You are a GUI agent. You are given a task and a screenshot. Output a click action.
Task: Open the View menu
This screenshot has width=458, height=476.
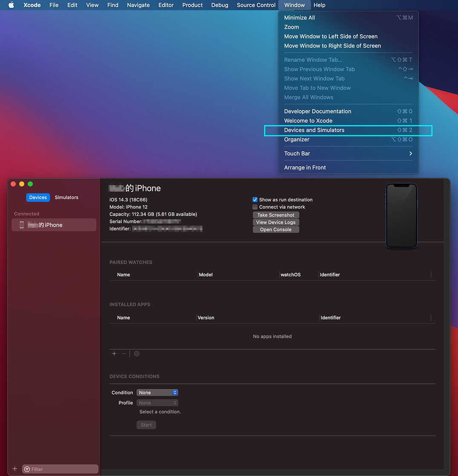coord(92,5)
